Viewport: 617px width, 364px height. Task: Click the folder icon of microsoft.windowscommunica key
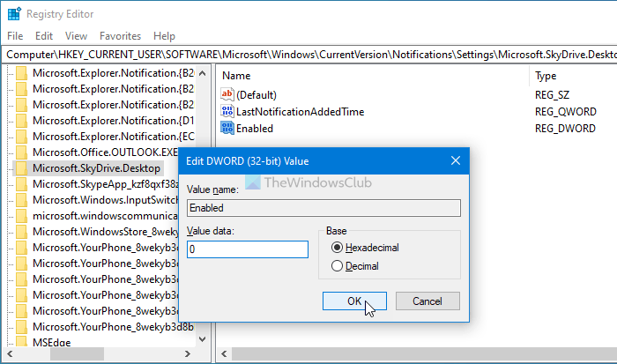[x=22, y=216]
